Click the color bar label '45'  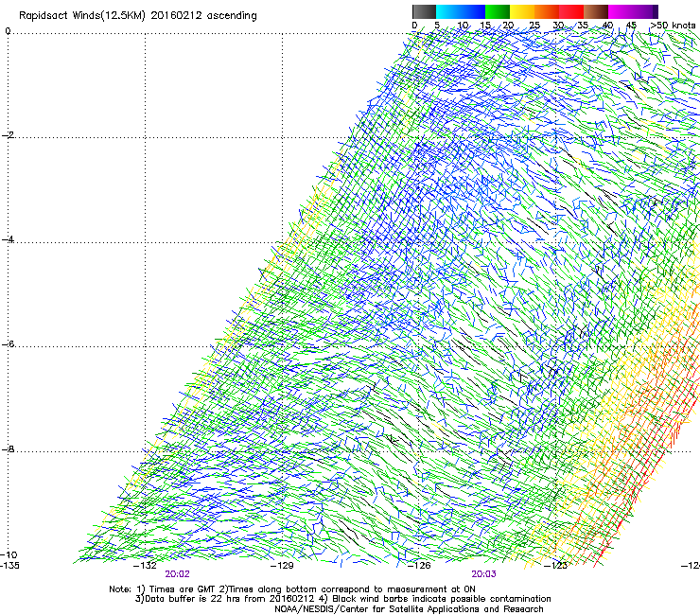coord(631,26)
